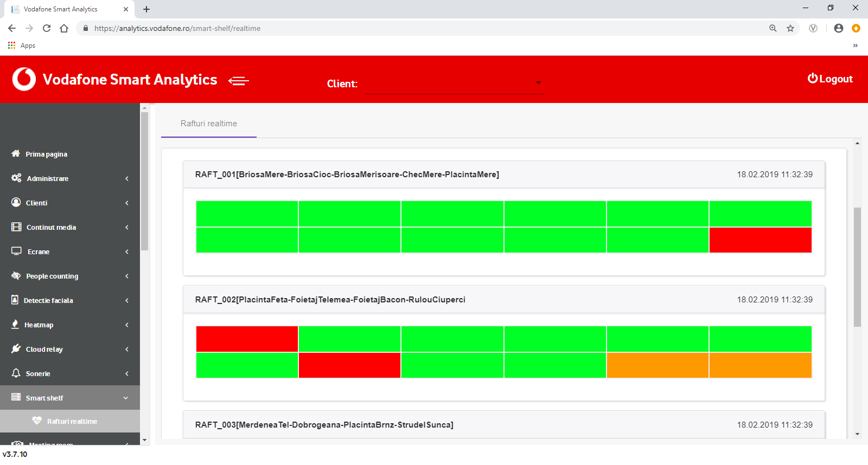This screenshot has height=465, width=868.
Task: Switch to the Rafturi realtime tab
Action: pos(209,124)
